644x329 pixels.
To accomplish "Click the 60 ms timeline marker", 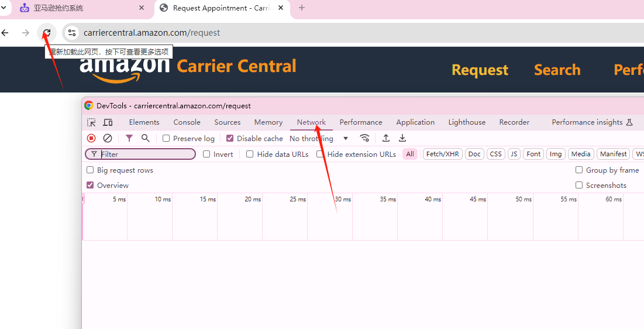I will coord(614,199).
